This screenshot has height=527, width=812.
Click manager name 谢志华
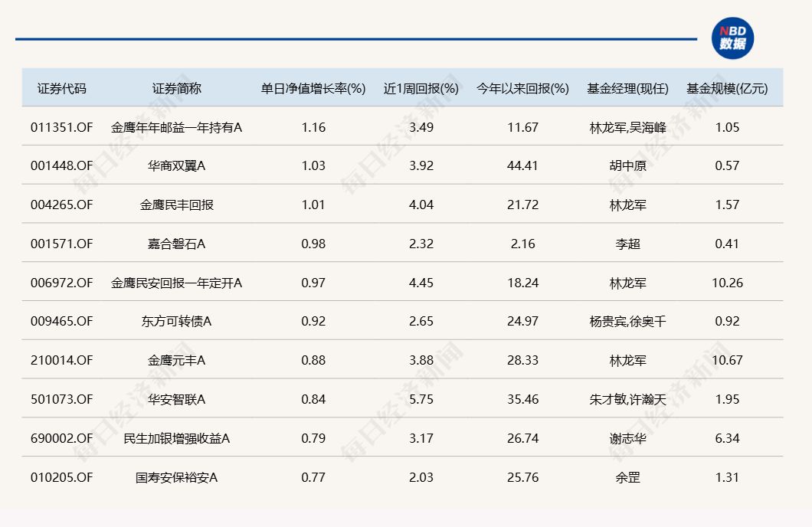(627, 438)
